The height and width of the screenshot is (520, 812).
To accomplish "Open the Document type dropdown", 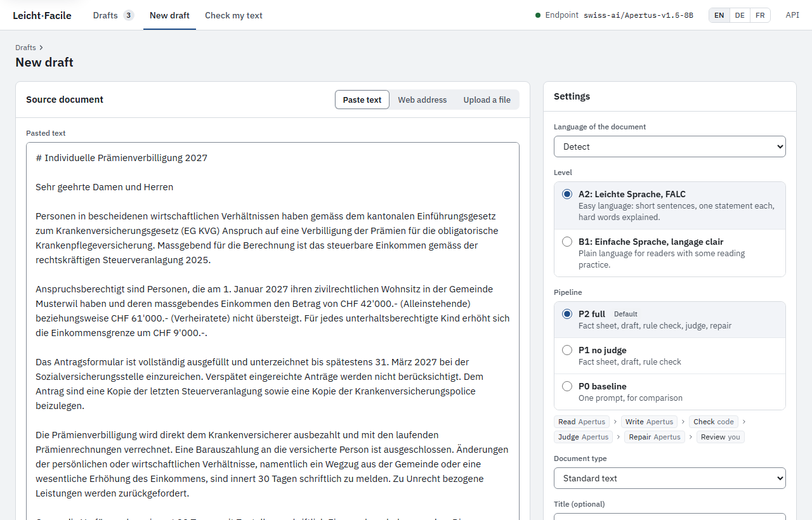I will click(670, 478).
